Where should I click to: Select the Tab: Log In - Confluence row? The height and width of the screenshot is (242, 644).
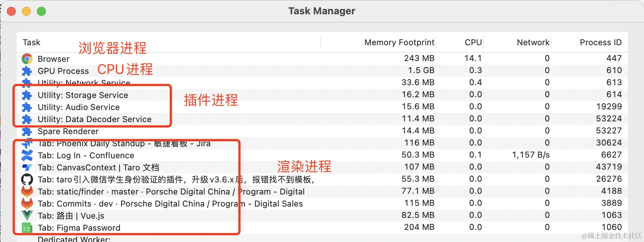coord(86,155)
